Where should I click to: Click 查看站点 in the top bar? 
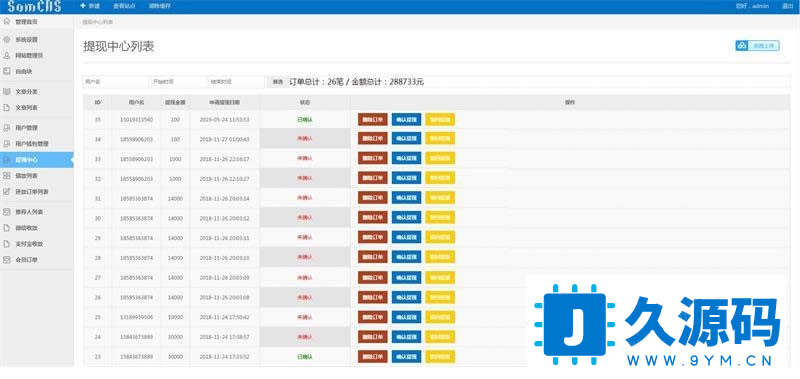click(124, 7)
